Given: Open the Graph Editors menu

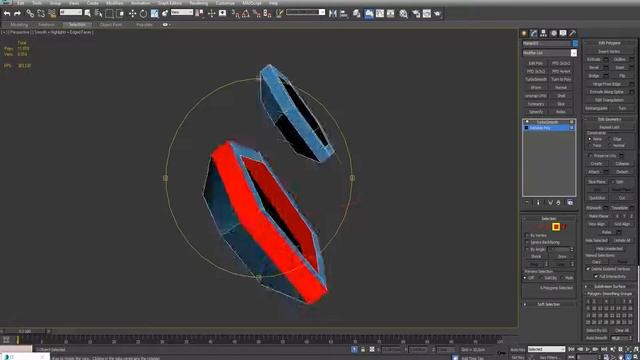Looking at the screenshot, I should pyautogui.click(x=170, y=3).
